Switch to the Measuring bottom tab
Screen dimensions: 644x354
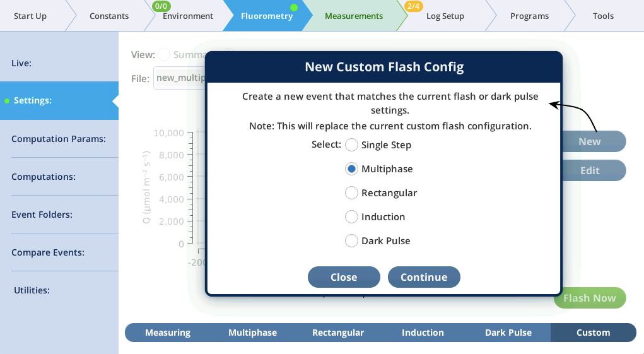point(168,333)
